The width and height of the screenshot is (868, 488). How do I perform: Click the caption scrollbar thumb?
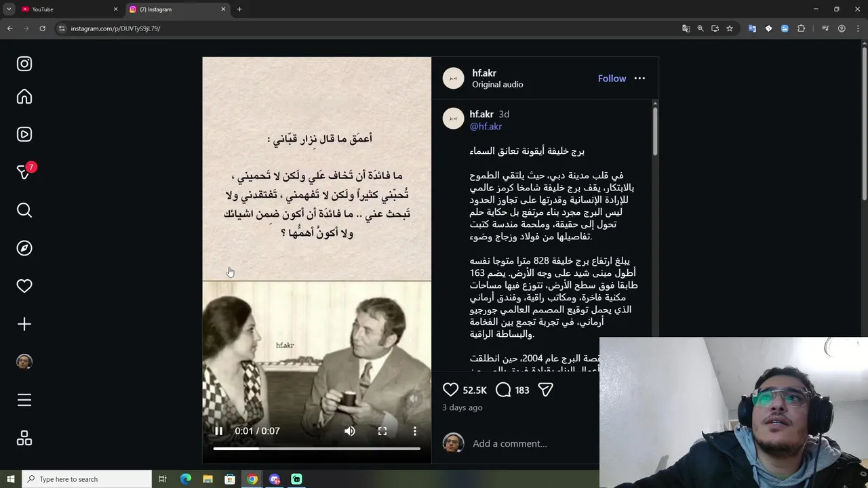pos(655,131)
